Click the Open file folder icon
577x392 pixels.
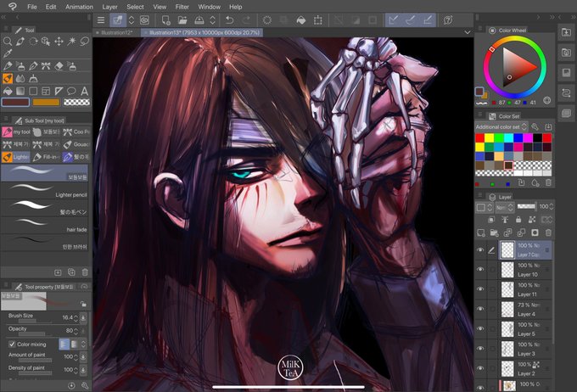click(x=182, y=20)
